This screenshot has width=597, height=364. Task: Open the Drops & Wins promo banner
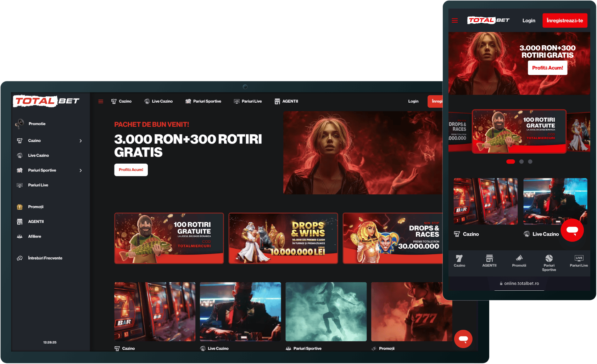[x=283, y=238]
